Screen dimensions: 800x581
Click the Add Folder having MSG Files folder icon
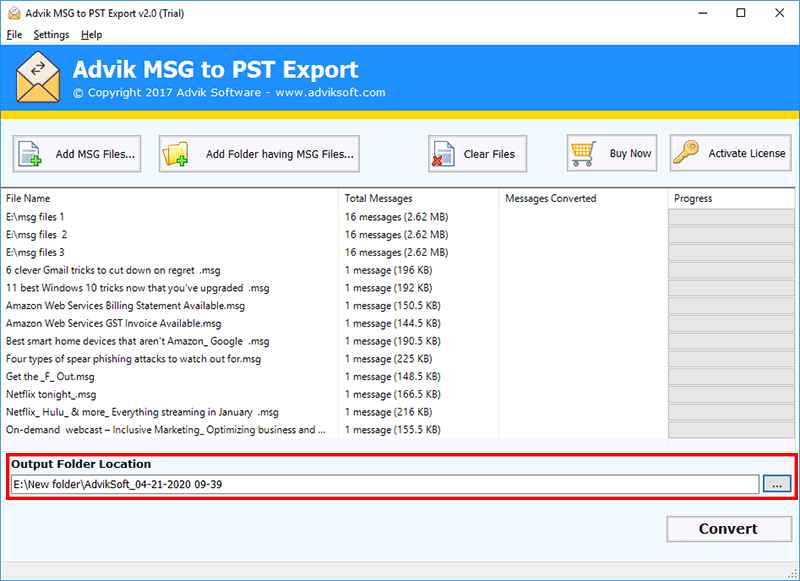pyautogui.click(x=175, y=154)
